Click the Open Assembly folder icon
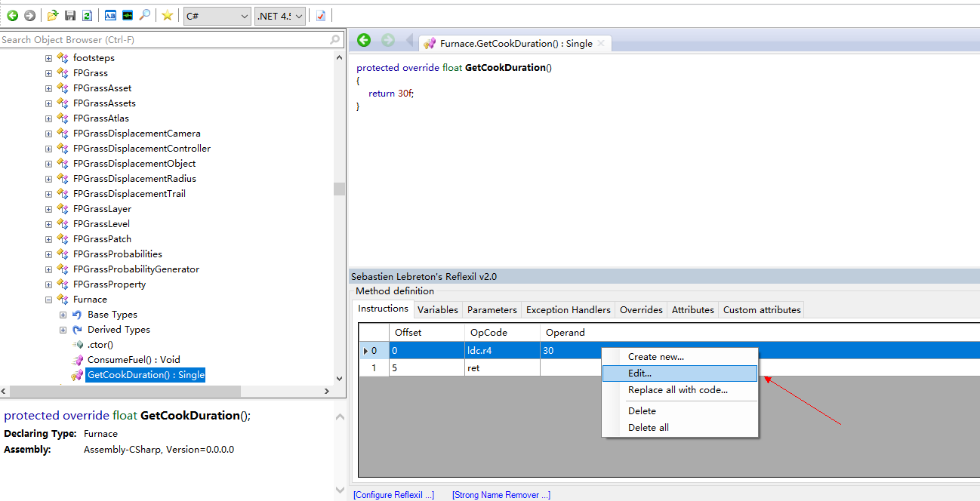 pyautogui.click(x=52, y=15)
